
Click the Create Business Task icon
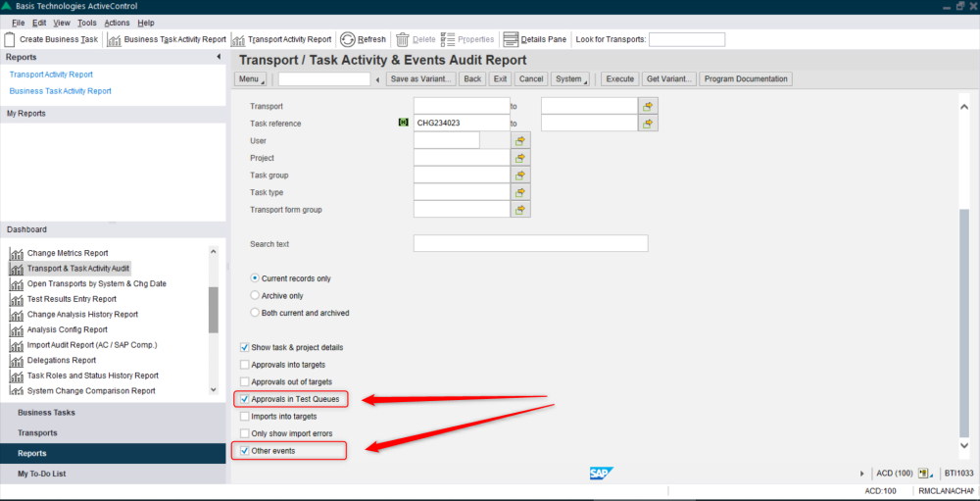point(10,39)
